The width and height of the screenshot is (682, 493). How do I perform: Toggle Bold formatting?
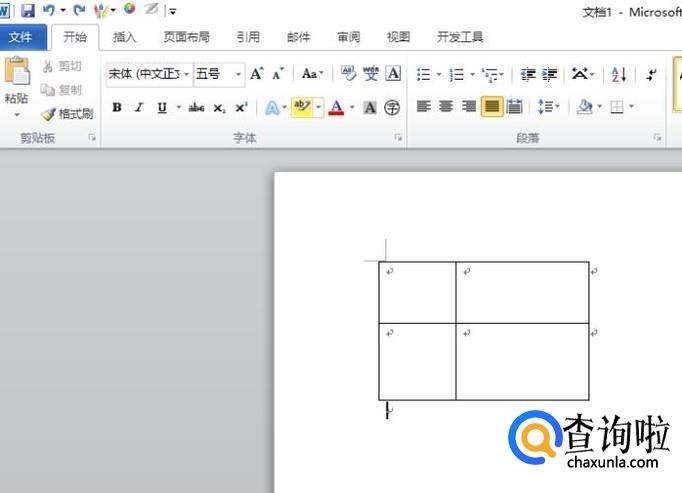tap(117, 107)
